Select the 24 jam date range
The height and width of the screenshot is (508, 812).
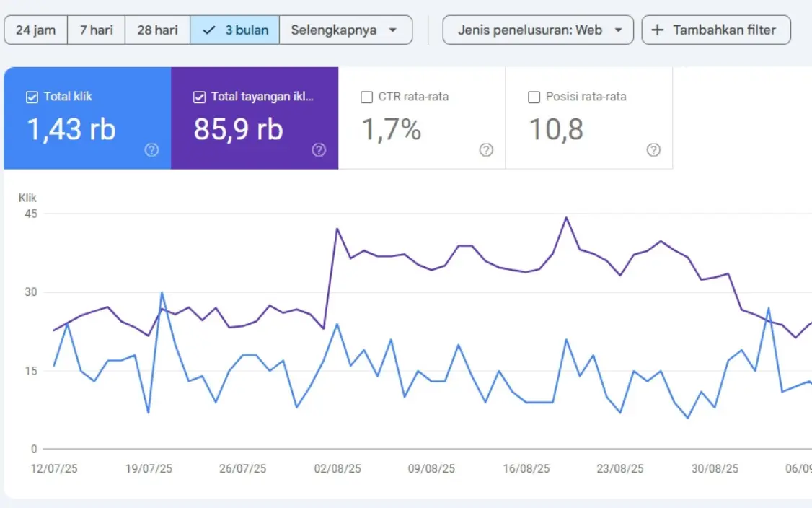35,30
